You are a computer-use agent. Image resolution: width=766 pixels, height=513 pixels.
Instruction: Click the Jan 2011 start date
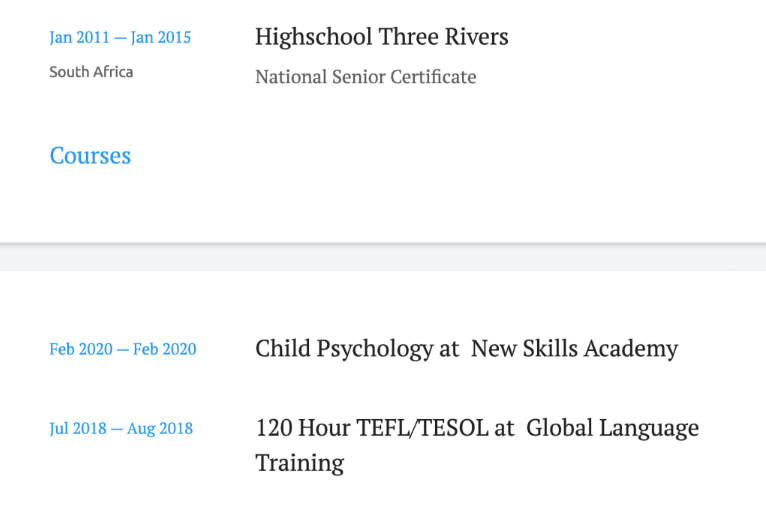point(77,38)
